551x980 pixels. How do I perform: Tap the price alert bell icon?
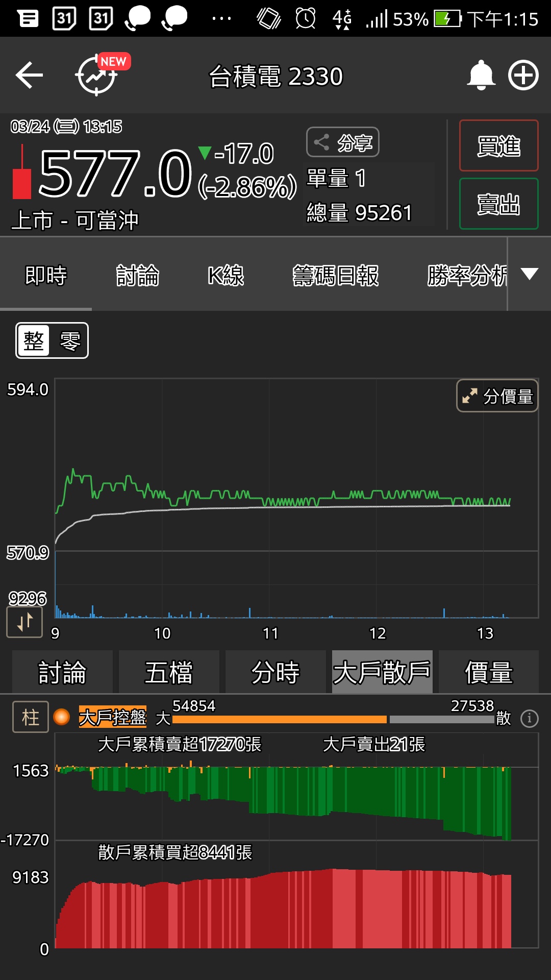[481, 76]
